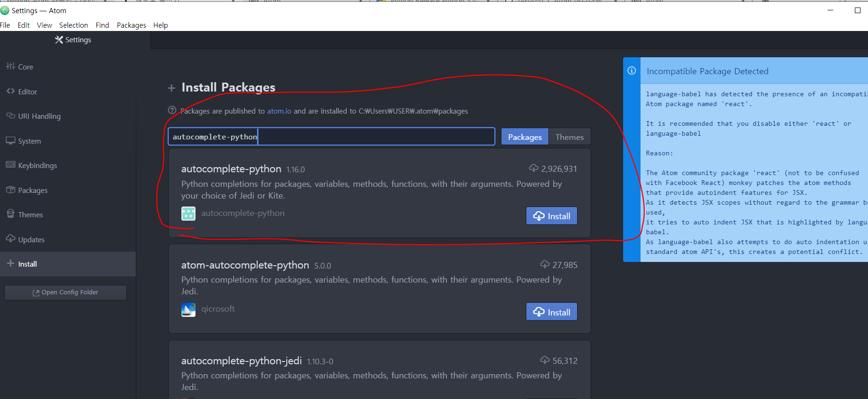Open the File menu
The height and width of the screenshot is (399, 868).
coord(5,25)
